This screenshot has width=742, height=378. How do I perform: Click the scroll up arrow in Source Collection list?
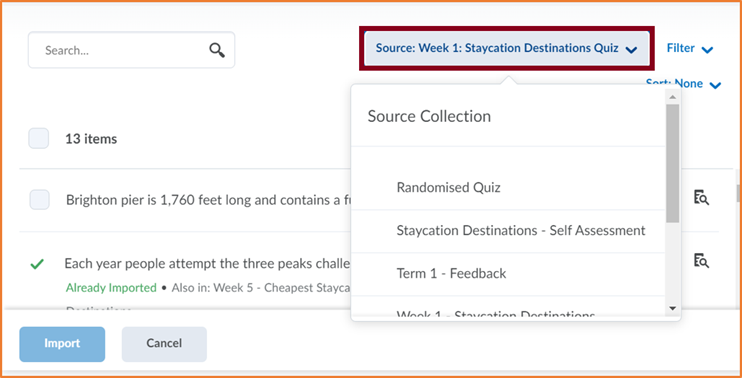[x=672, y=97]
